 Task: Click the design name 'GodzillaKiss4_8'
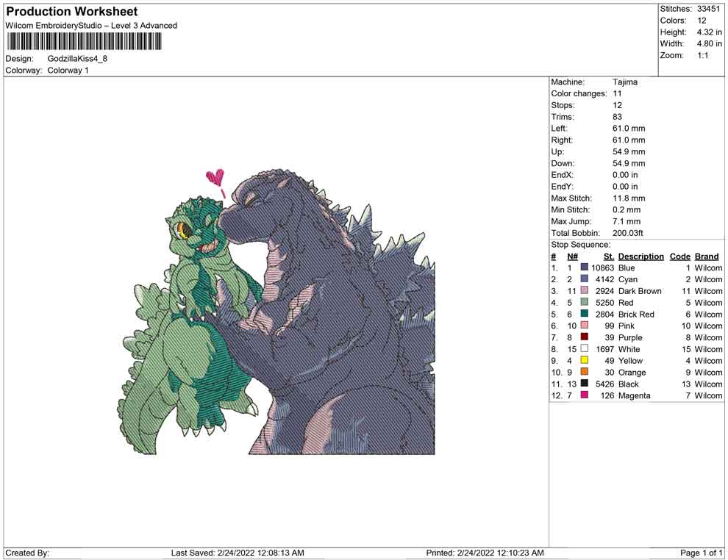[77, 59]
